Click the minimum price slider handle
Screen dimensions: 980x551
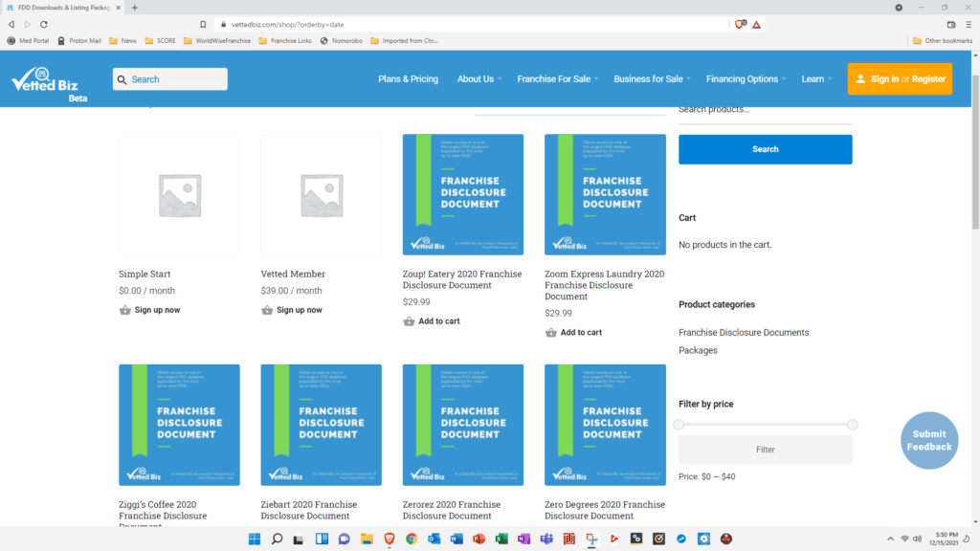tap(679, 425)
